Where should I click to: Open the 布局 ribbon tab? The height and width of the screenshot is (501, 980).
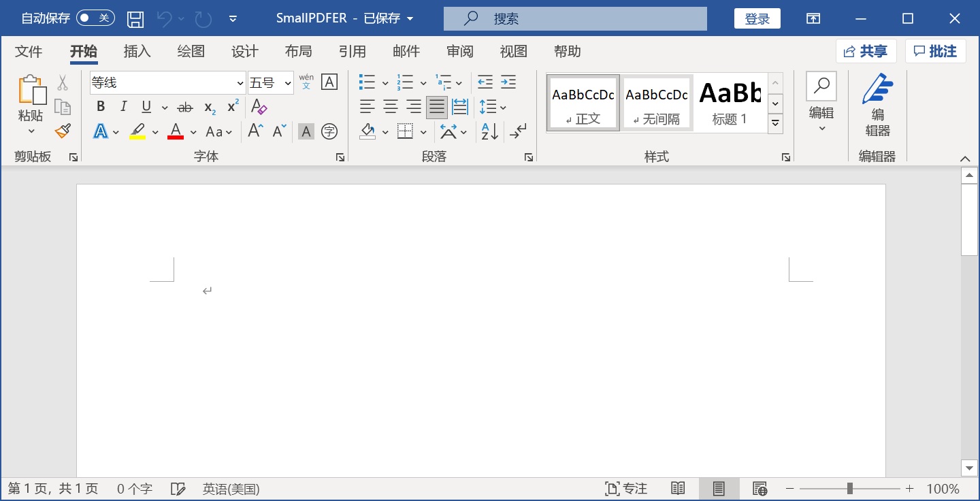pos(298,52)
